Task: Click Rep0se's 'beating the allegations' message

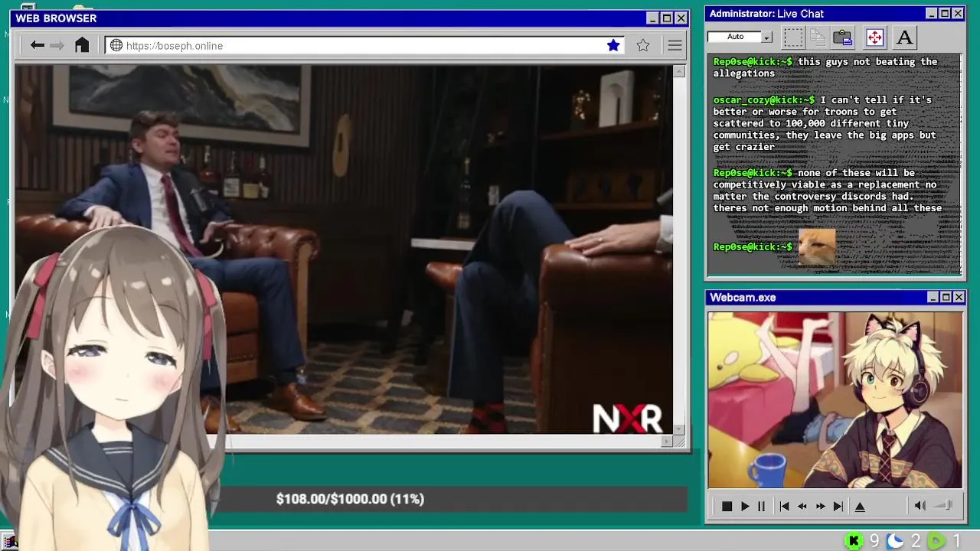Action: pyautogui.click(x=825, y=67)
